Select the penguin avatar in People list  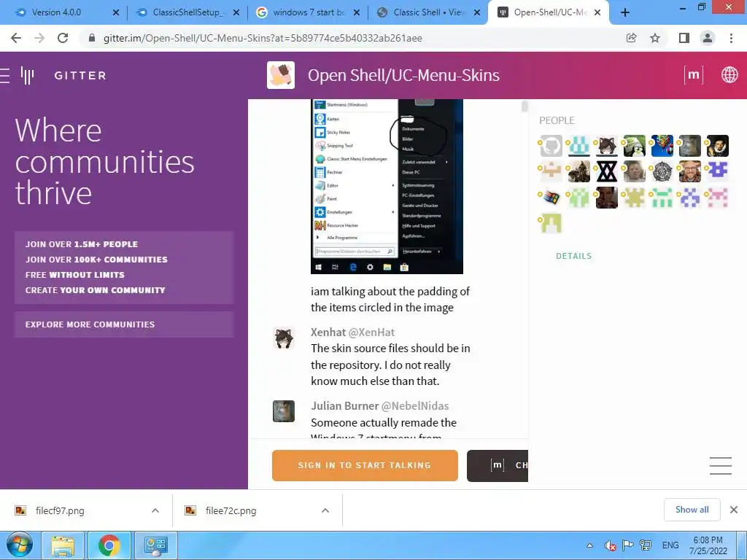(x=635, y=146)
